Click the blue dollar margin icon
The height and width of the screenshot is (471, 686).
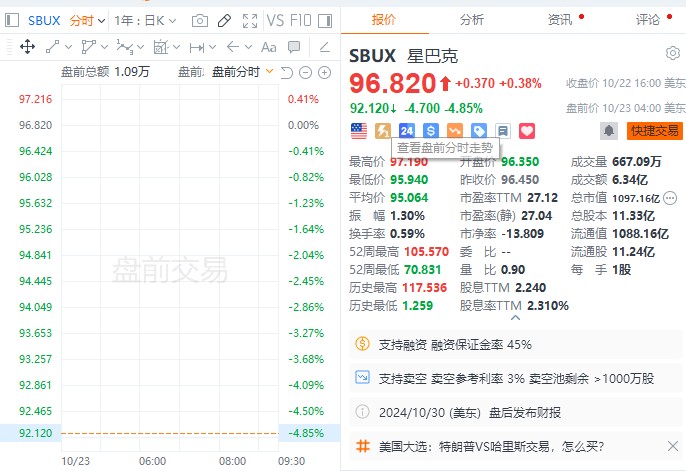(x=431, y=131)
